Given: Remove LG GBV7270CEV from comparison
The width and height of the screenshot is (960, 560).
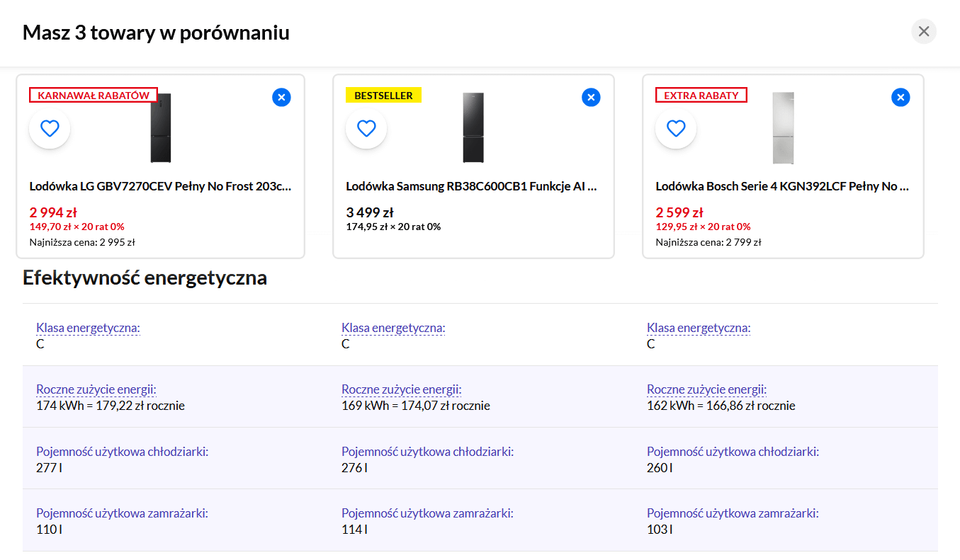Looking at the screenshot, I should pos(281,98).
